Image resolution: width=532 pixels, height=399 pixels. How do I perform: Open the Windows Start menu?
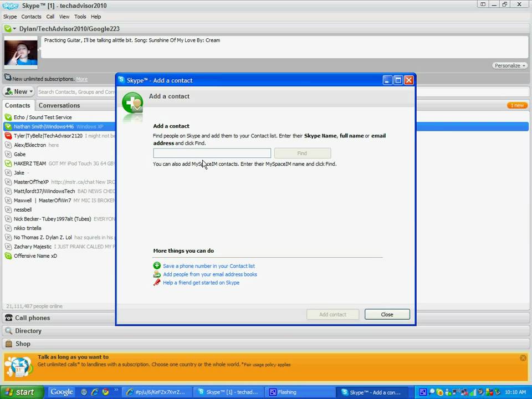(22, 392)
